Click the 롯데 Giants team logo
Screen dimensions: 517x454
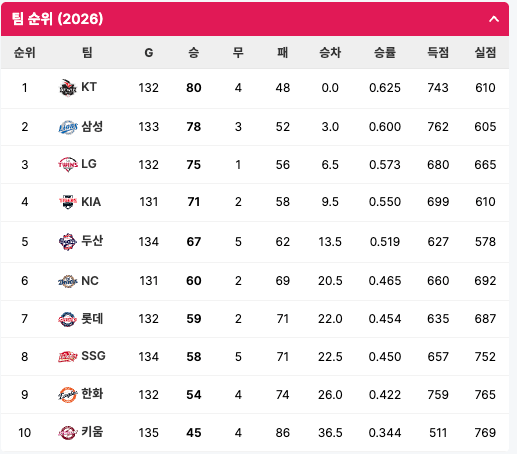coord(68,319)
